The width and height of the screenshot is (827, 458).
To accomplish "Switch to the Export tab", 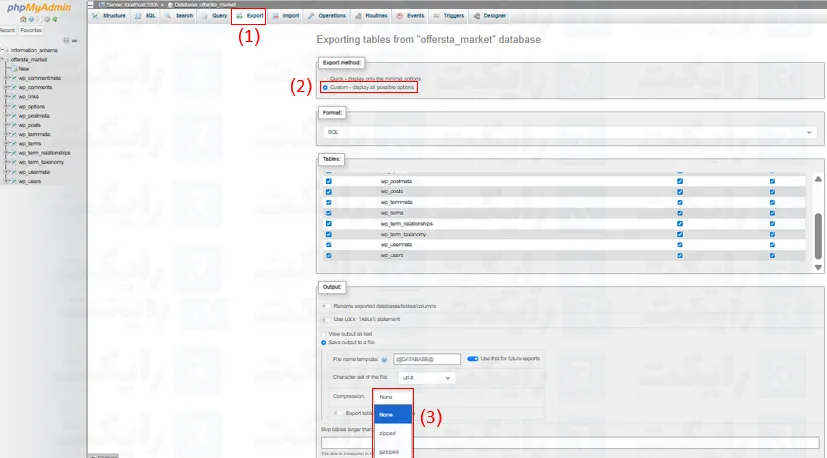I will (x=249, y=16).
